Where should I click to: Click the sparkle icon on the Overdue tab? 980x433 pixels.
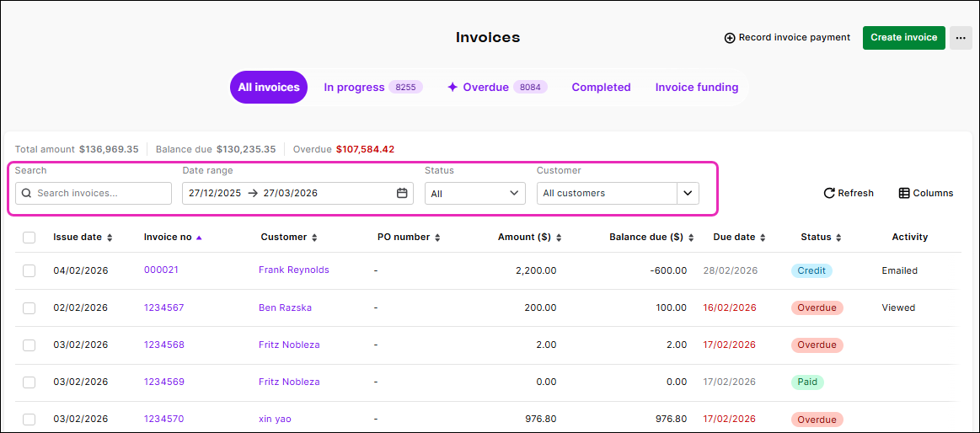(x=453, y=88)
